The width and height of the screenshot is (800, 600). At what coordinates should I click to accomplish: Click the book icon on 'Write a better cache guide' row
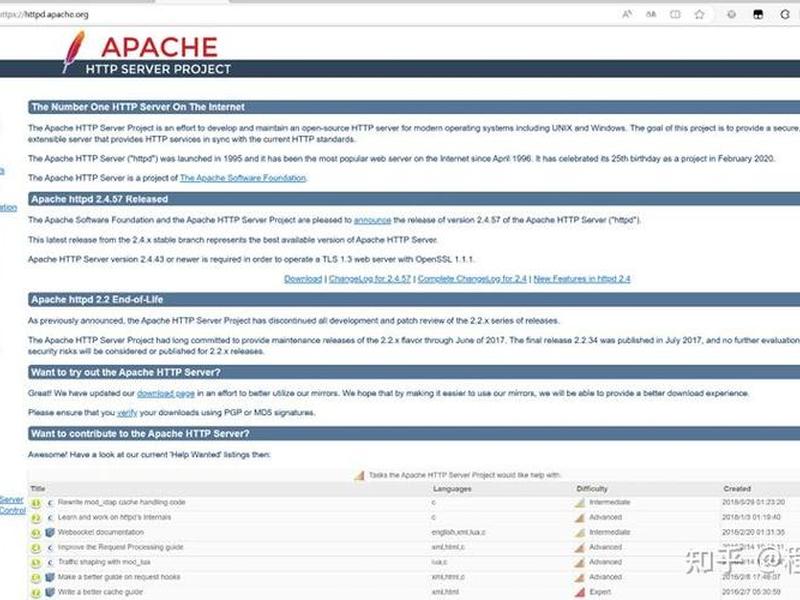click(50, 592)
